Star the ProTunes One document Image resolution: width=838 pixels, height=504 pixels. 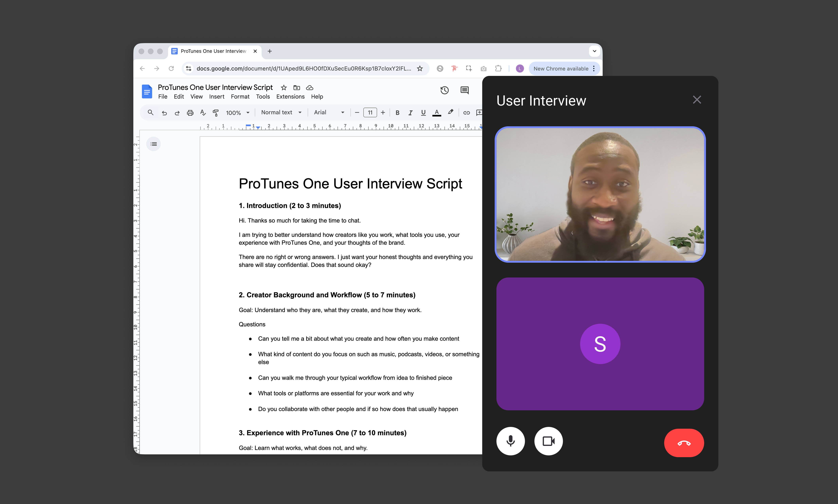pyautogui.click(x=283, y=88)
